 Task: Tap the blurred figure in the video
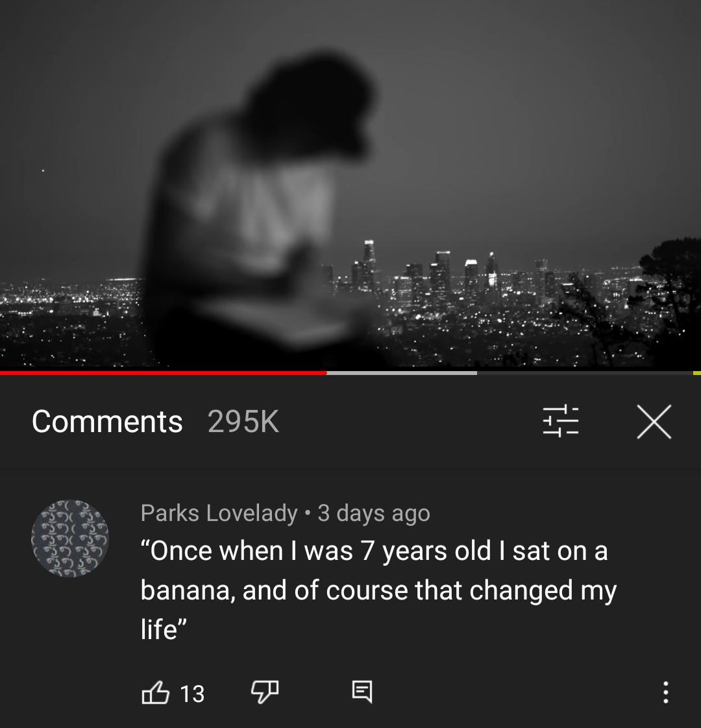tap(260, 208)
